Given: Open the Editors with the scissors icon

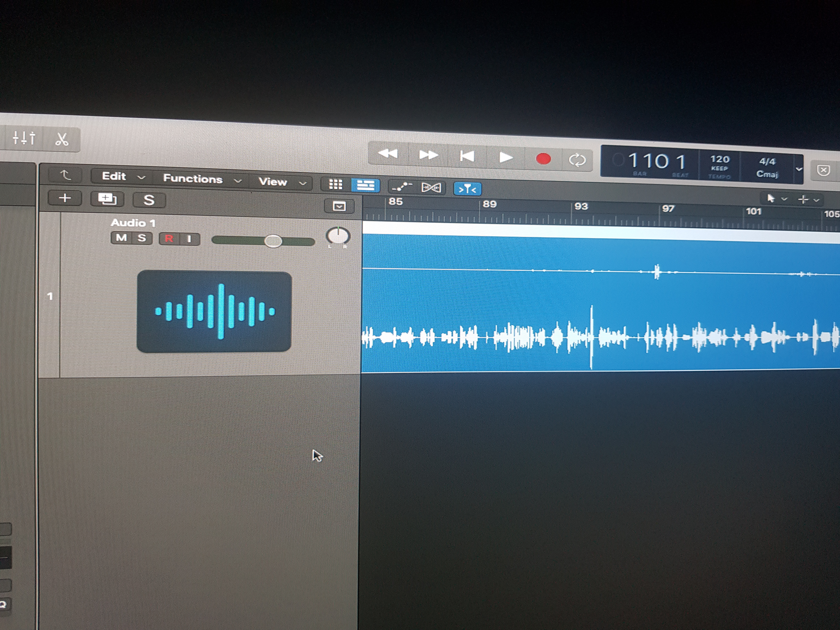Looking at the screenshot, I should coord(61,139).
